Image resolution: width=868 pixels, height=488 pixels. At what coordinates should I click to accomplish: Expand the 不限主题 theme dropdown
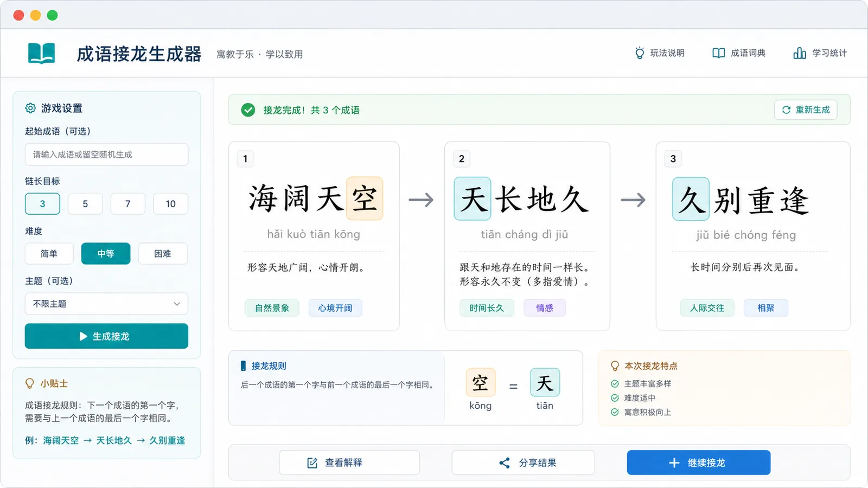pyautogui.click(x=106, y=304)
